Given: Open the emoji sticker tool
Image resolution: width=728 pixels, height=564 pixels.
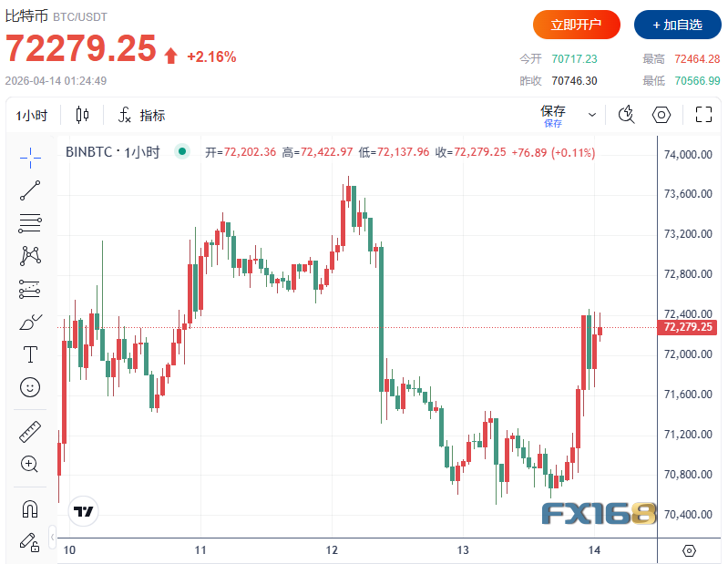Looking at the screenshot, I should click(x=30, y=387).
